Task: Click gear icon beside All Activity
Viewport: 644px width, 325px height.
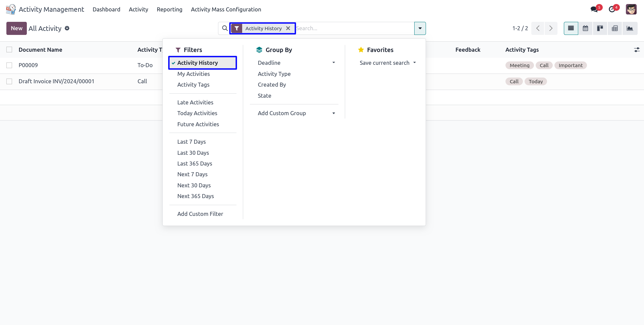Action: (67, 29)
